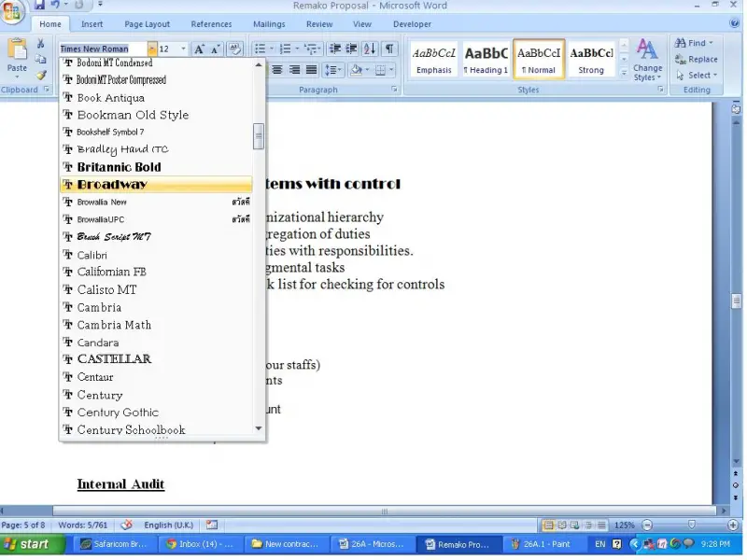Choose Calibri font from list
The width and height of the screenshot is (747, 560).
click(x=156, y=255)
